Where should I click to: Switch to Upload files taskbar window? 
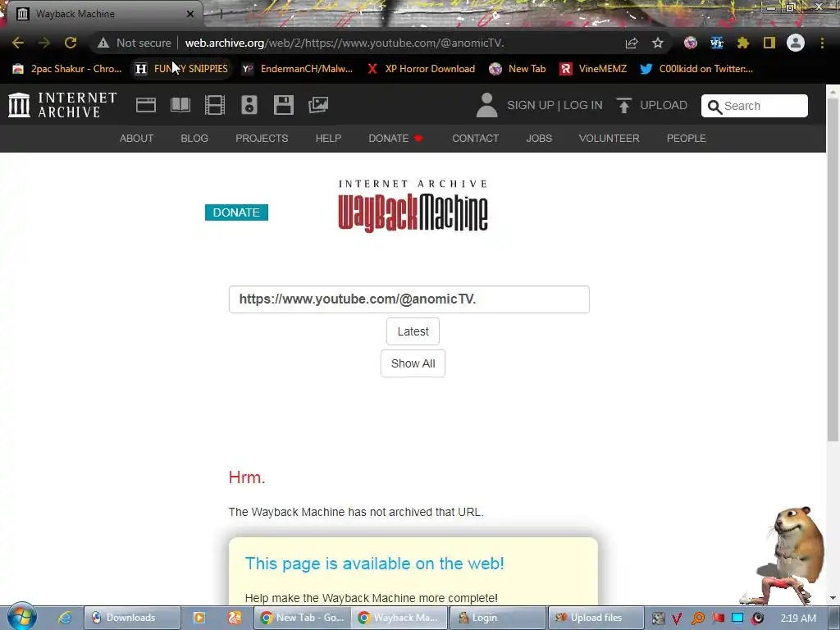596,618
